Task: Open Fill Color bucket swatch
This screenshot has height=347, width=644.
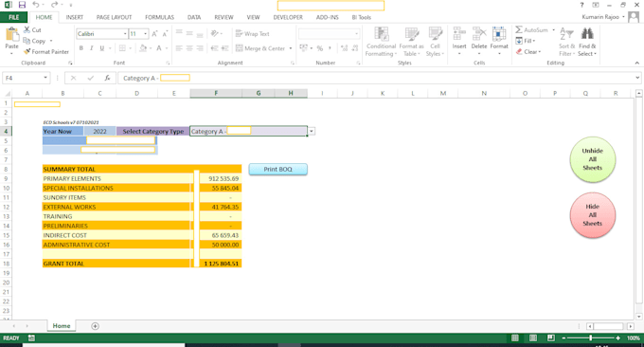Action: click(x=143, y=48)
